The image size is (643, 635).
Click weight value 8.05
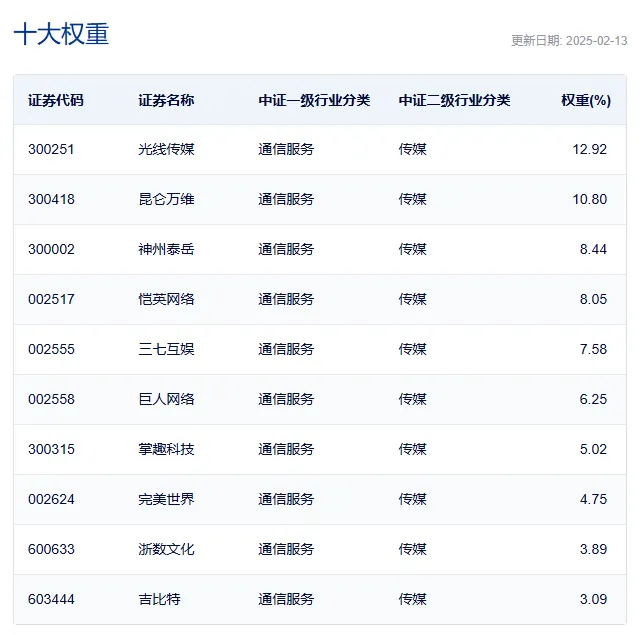[x=593, y=299]
